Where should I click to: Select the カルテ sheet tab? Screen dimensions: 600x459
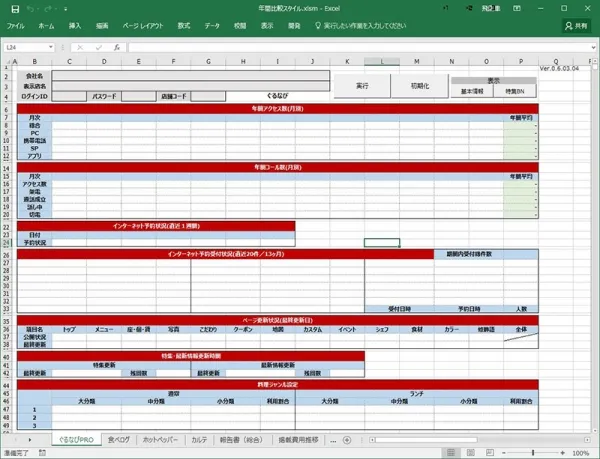click(x=199, y=440)
